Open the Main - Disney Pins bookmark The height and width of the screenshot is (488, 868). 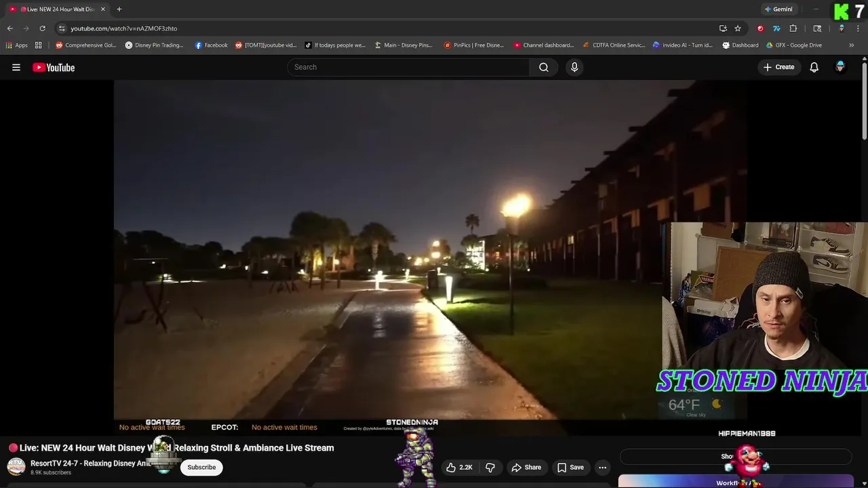point(403,45)
